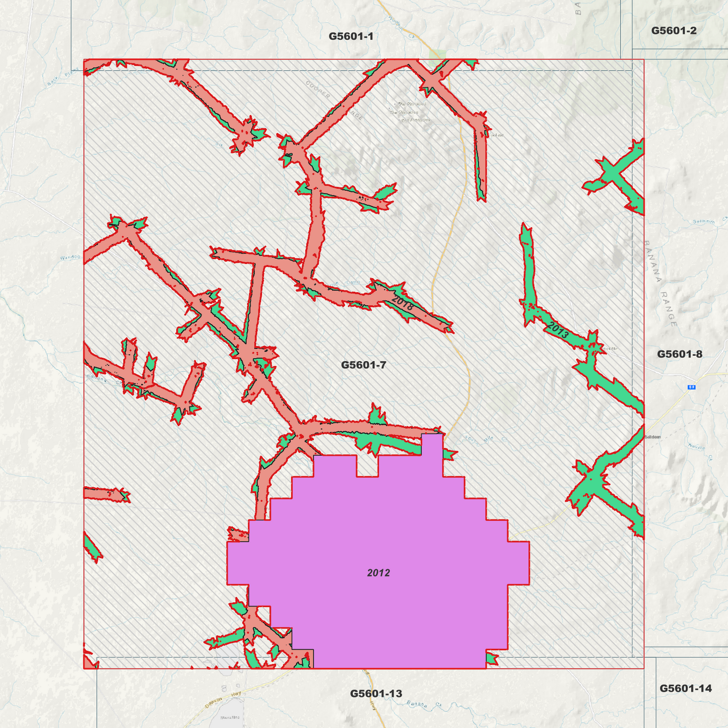Click the Banana Ck creek label
This screenshot has width=728, height=728.
coord(424,704)
